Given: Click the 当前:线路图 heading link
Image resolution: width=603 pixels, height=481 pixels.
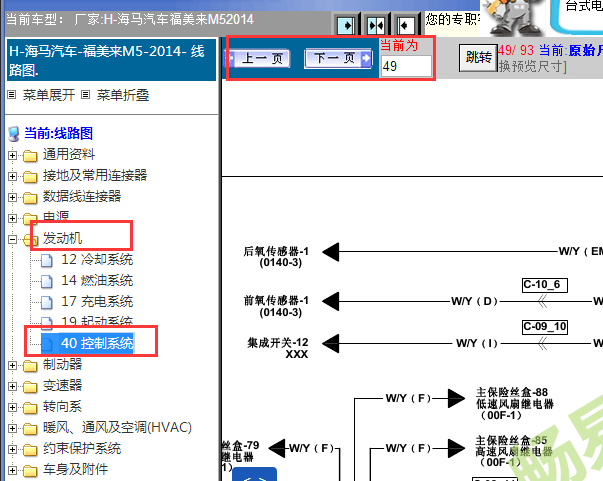Looking at the screenshot, I should click(x=58, y=133).
